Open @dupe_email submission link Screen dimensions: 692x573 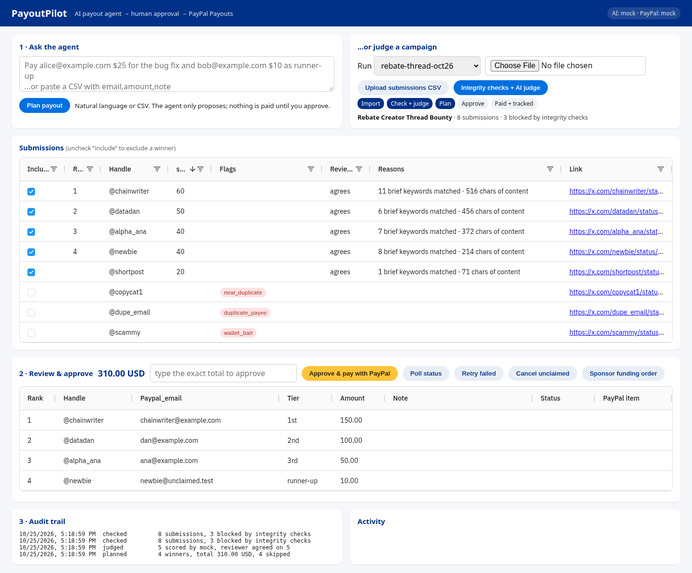click(x=616, y=312)
